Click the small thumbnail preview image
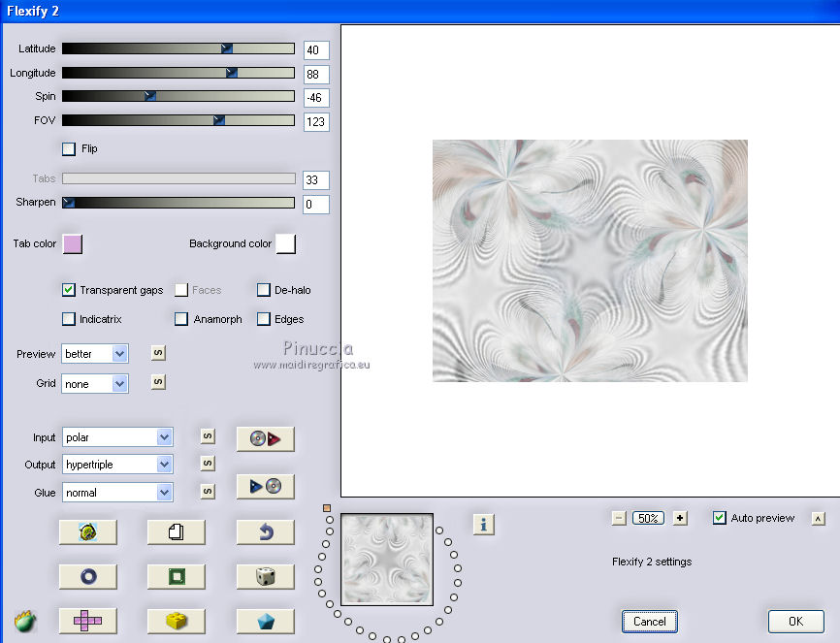Viewport: 840px width, 643px height. tap(387, 560)
